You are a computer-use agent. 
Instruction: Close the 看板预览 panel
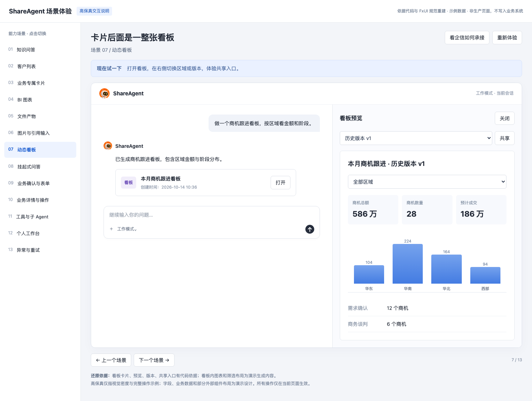point(505,118)
